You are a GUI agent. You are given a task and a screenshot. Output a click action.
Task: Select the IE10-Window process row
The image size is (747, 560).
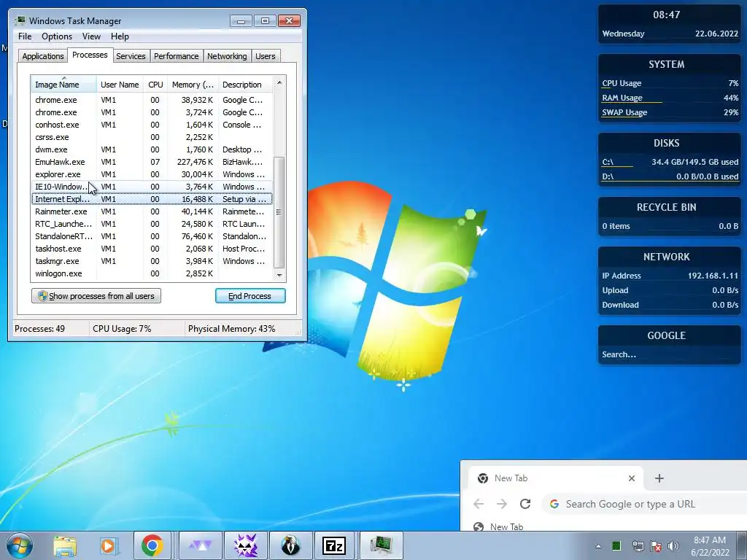(x=152, y=187)
